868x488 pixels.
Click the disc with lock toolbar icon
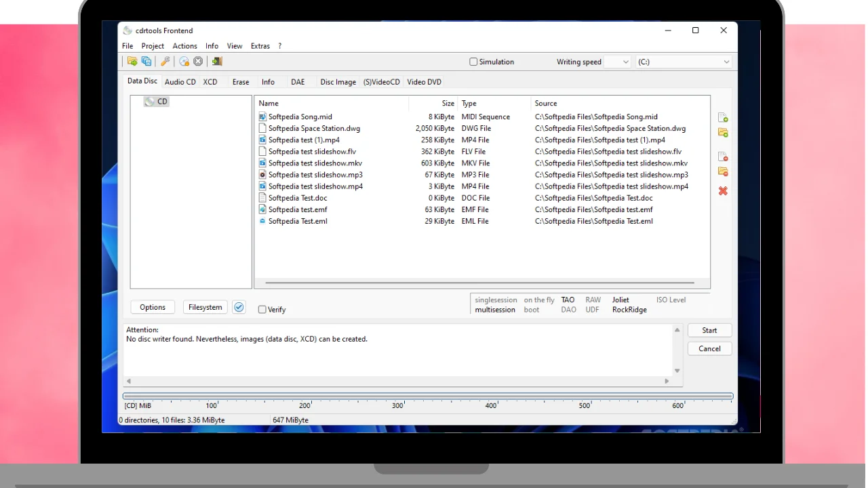[x=184, y=62]
